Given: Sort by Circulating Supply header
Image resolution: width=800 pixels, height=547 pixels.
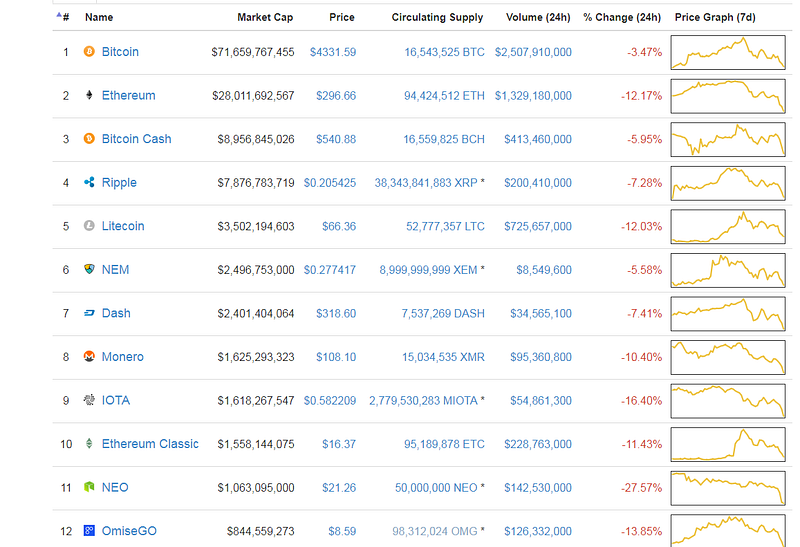Looking at the screenshot, I should (x=437, y=17).
